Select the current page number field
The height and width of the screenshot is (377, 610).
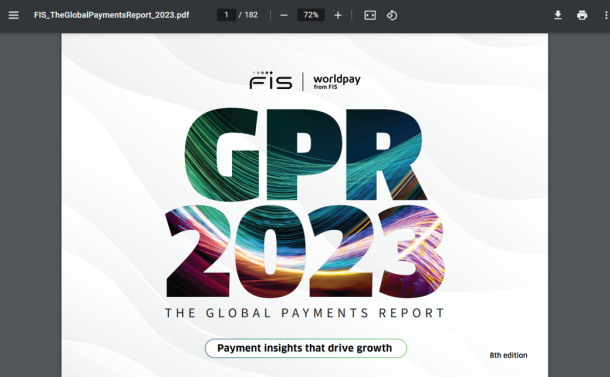226,15
